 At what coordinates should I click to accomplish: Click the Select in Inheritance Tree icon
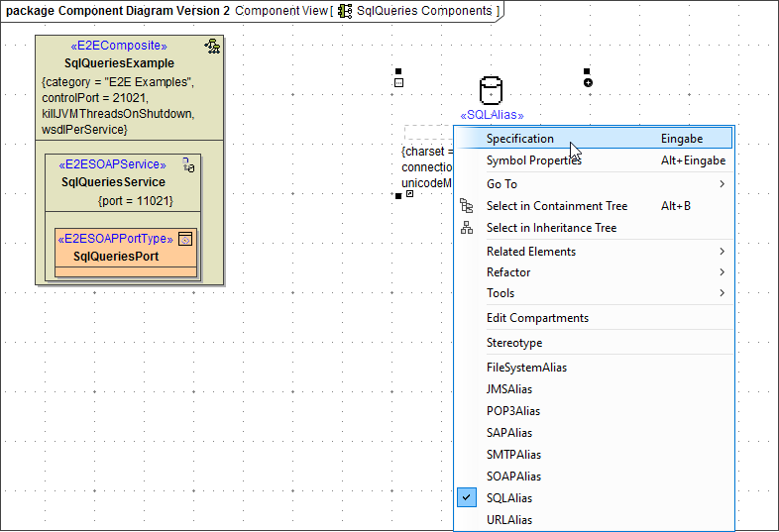point(467,228)
